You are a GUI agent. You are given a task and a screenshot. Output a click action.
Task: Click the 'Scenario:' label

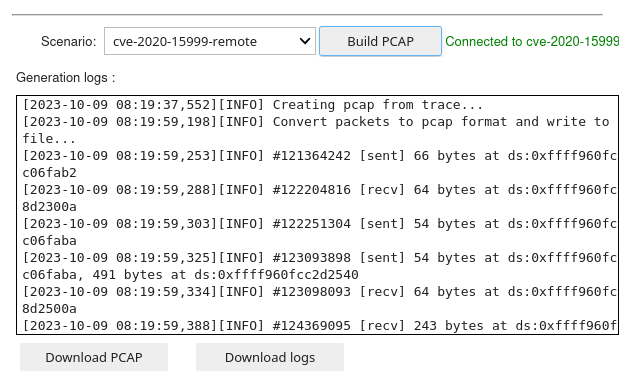[68, 41]
